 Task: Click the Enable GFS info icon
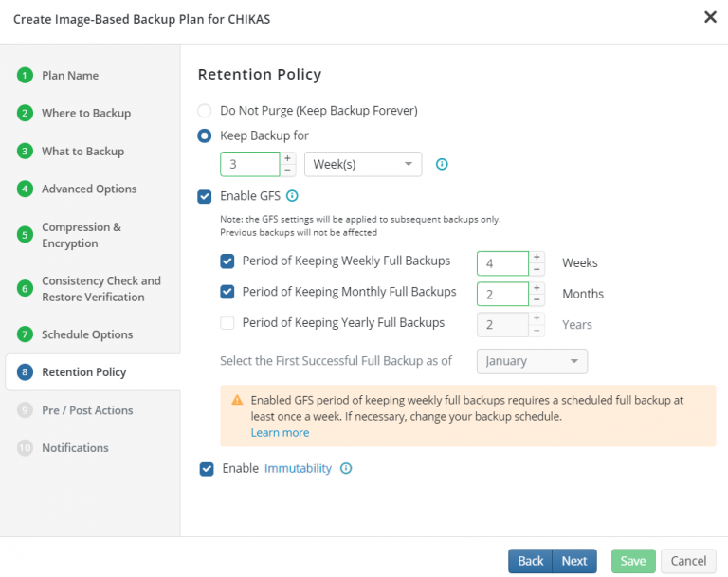(292, 196)
